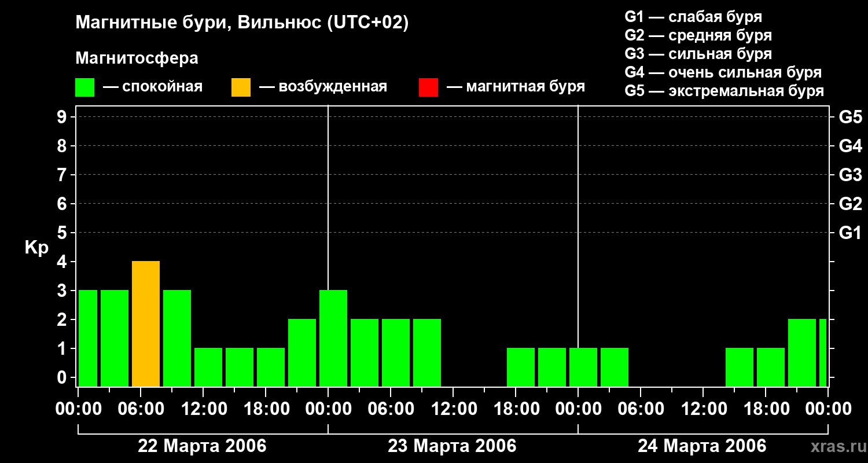Click the 'G3 — сильная буря' legend line
This screenshot has height=463, width=868.
698,54
